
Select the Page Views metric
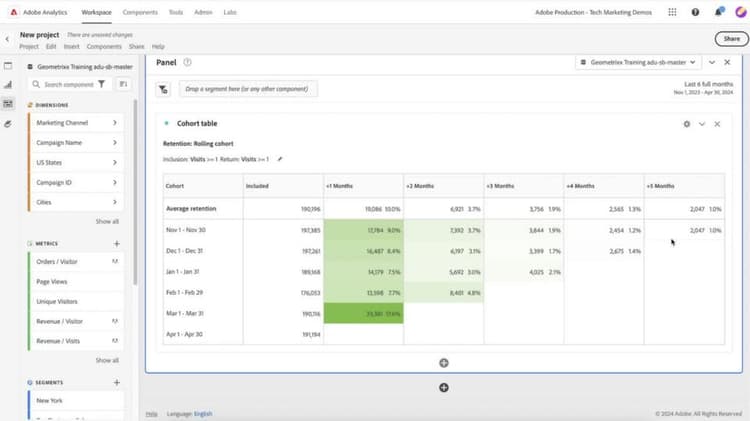76,282
